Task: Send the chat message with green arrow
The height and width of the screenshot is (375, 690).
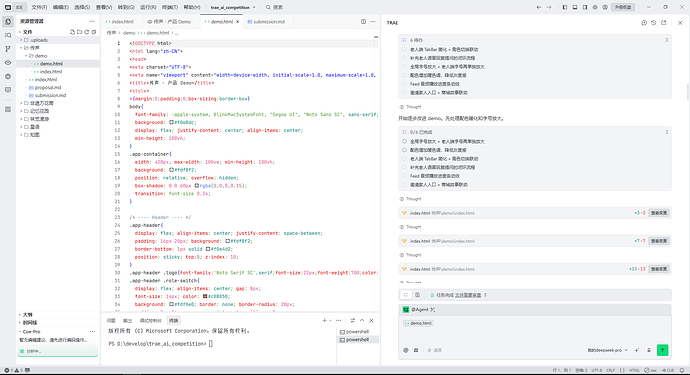Action: (x=662, y=350)
